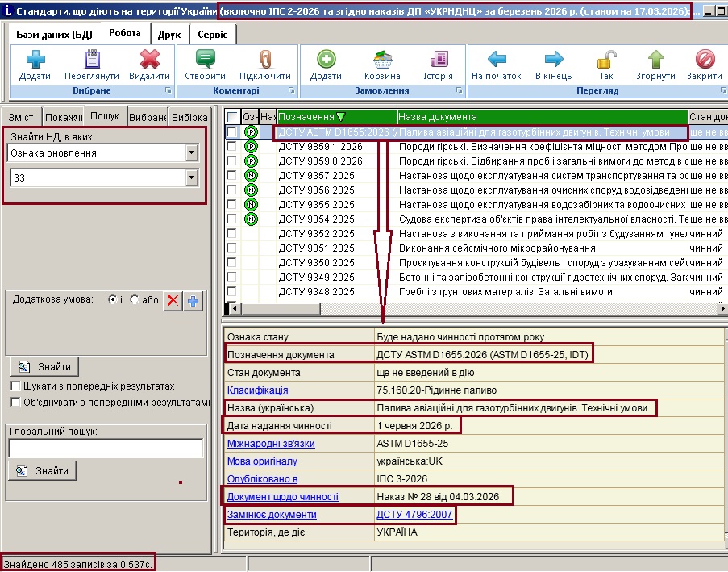Select the 'або' radio button
Viewport: 728px width, 572px height.
click(134, 299)
